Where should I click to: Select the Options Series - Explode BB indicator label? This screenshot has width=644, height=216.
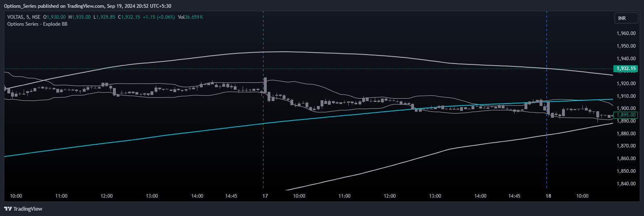38,24
